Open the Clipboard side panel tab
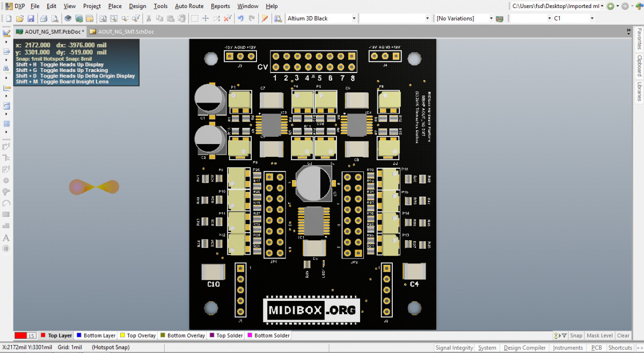This screenshot has height=353, width=644. tap(639, 66)
